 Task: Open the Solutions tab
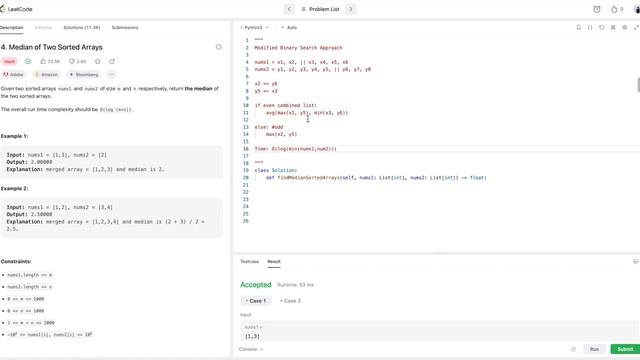tap(82, 27)
